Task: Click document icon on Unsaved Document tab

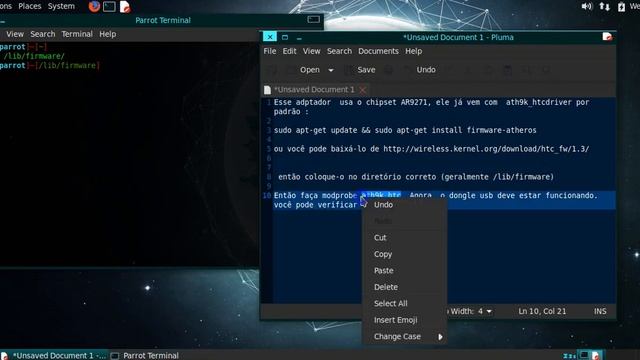Action: [x=267, y=90]
